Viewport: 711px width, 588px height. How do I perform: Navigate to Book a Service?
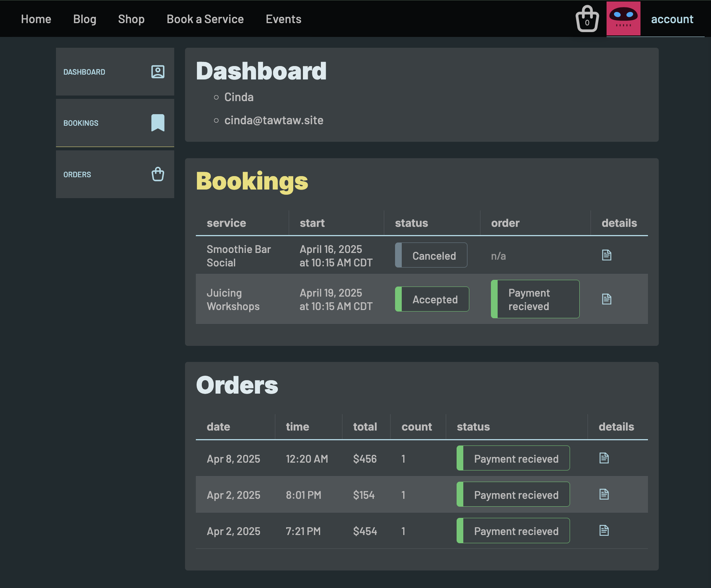click(205, 19)
